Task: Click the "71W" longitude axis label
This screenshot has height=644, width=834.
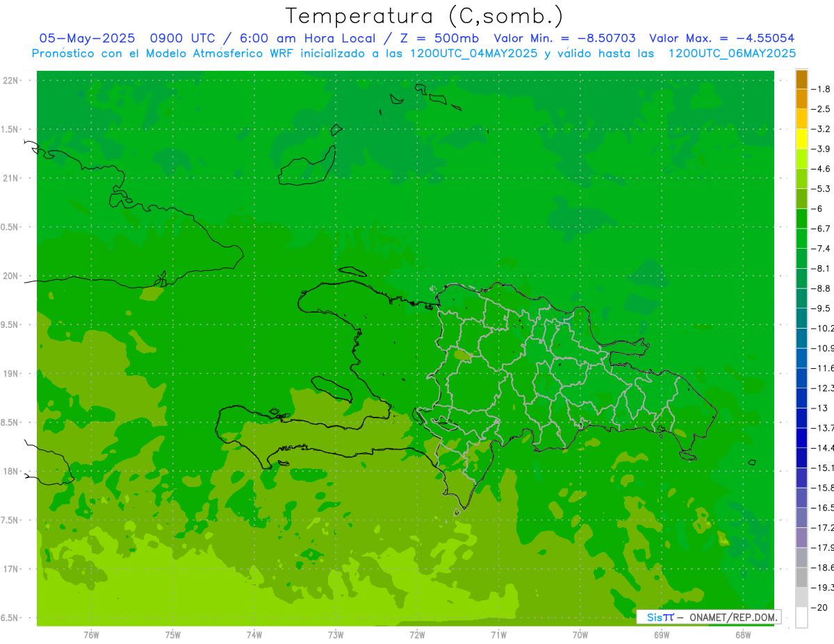Action: [x=498, y=635]
